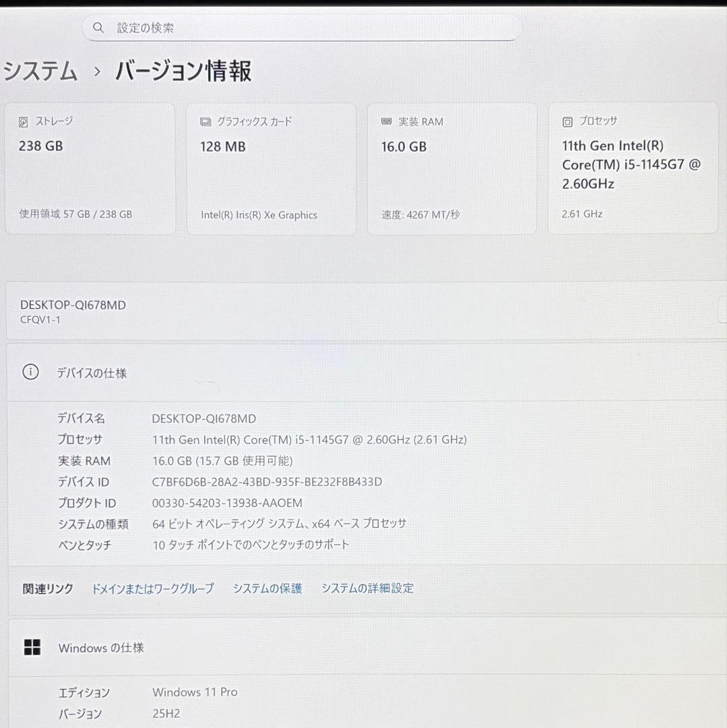727x728 pixels.
Task: Select the バージョン情報 breadcrumb
Action: pos(182,71)
